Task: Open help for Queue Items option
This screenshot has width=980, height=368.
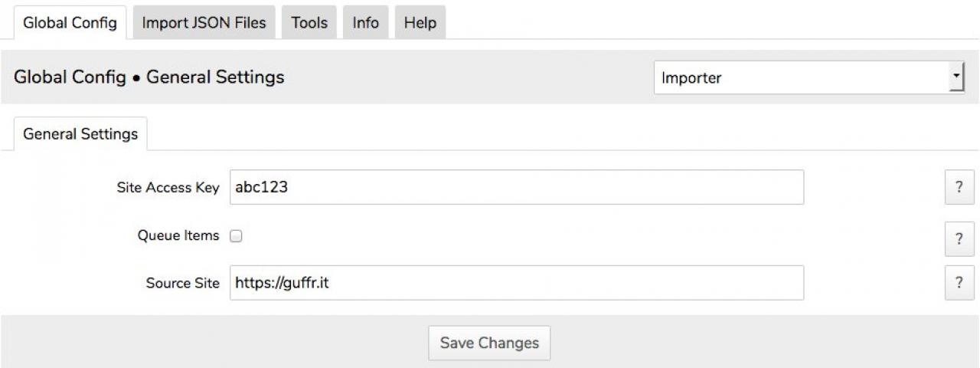Action: tap(959, 238)
